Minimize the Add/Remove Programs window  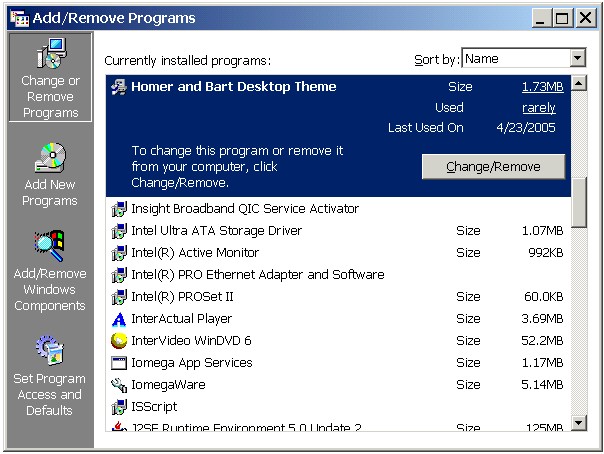(541, 18)
